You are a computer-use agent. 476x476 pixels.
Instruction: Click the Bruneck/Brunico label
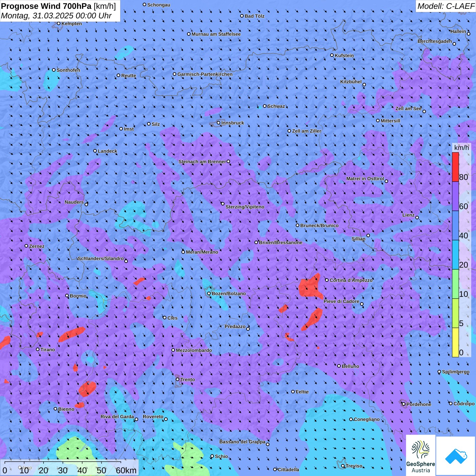[x=319, y=225]
